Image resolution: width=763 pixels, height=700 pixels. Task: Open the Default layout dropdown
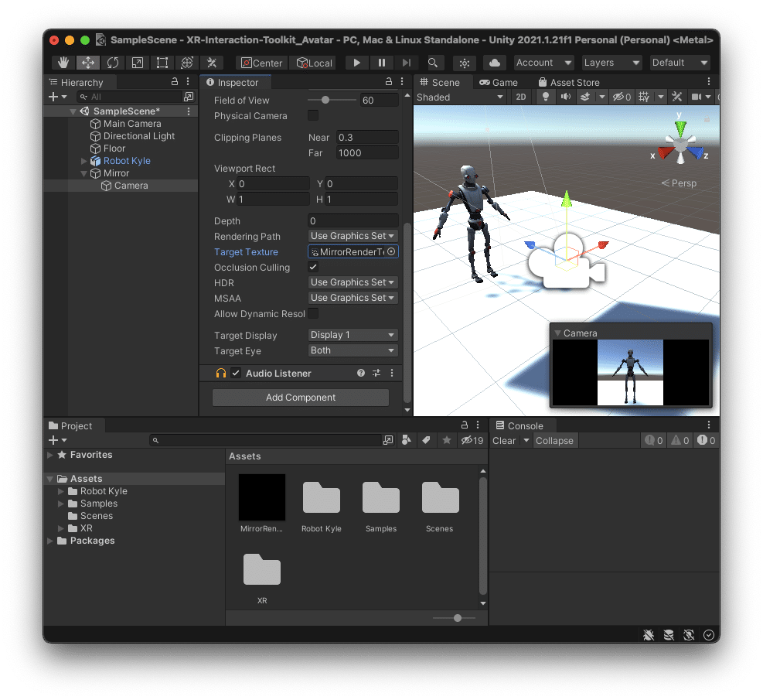[x=680, y=63]
